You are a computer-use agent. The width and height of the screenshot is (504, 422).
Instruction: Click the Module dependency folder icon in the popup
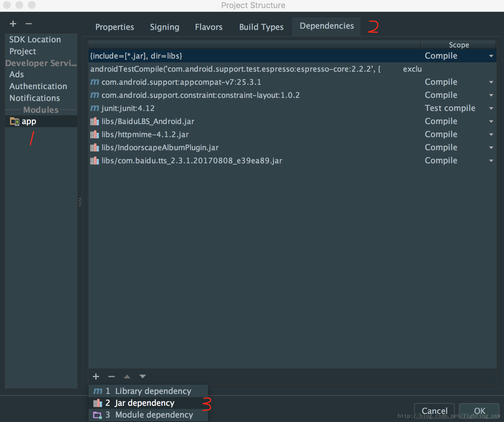point(97,415)
